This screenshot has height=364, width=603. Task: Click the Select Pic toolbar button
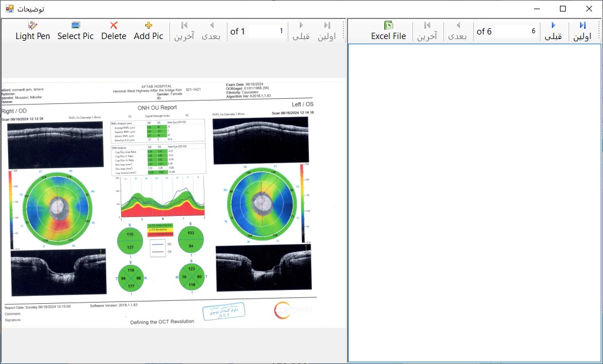pos(75,31)
